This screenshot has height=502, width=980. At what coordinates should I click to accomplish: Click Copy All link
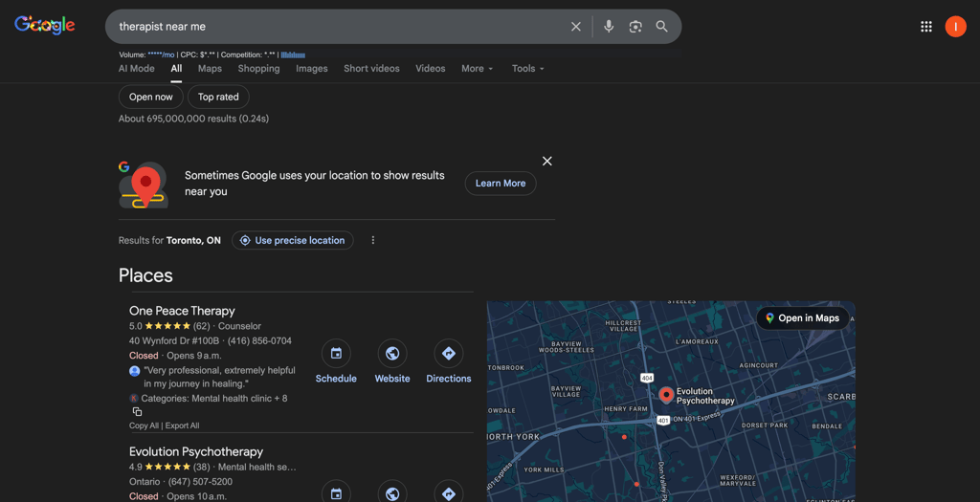(144, 426)
